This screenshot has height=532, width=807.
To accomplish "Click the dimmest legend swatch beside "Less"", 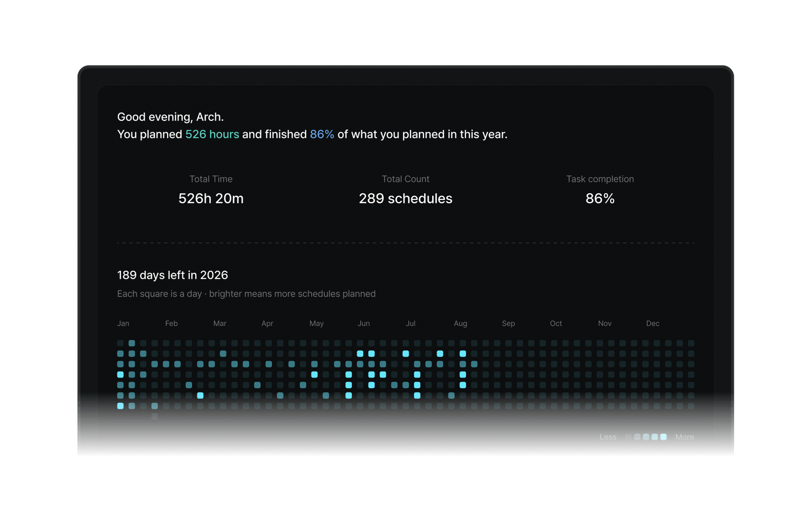I will (628, 437).
